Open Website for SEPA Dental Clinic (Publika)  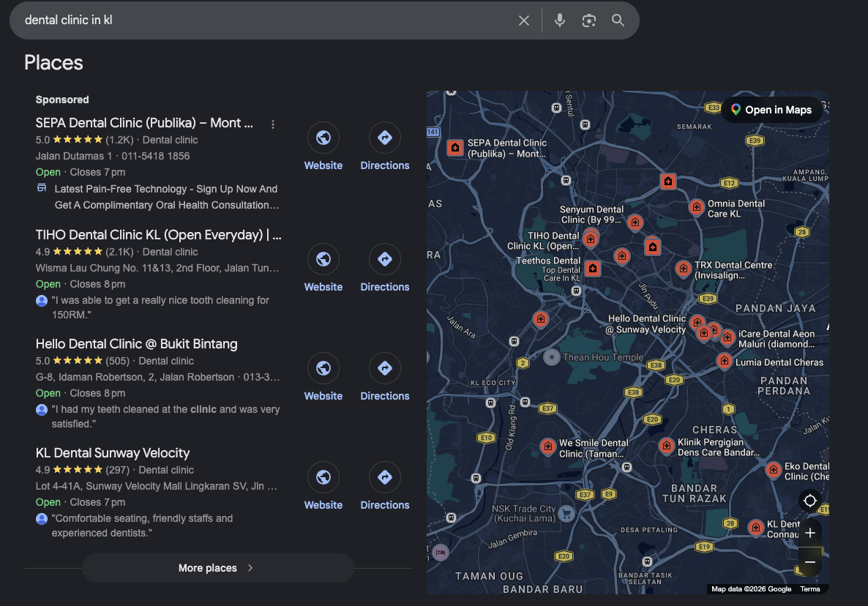323,146
